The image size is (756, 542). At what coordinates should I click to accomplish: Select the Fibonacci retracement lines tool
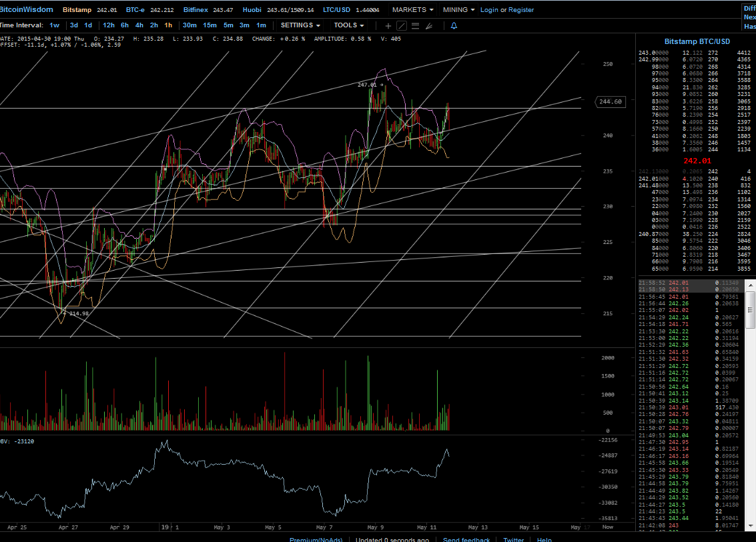pos(415,26)
